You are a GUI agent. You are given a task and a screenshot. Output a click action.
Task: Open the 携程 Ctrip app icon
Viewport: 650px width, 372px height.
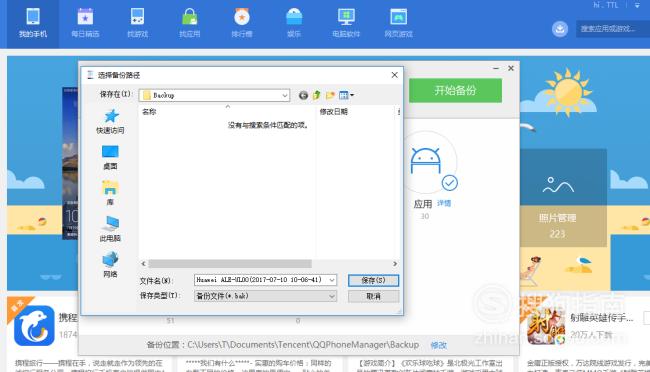(x=34, y=326)
